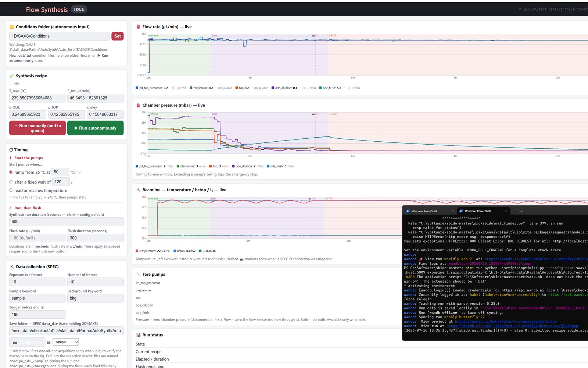The image size is (588, 368).
Task: Click PowerShell icon on the inactive terminal tab
Action: 408,211
